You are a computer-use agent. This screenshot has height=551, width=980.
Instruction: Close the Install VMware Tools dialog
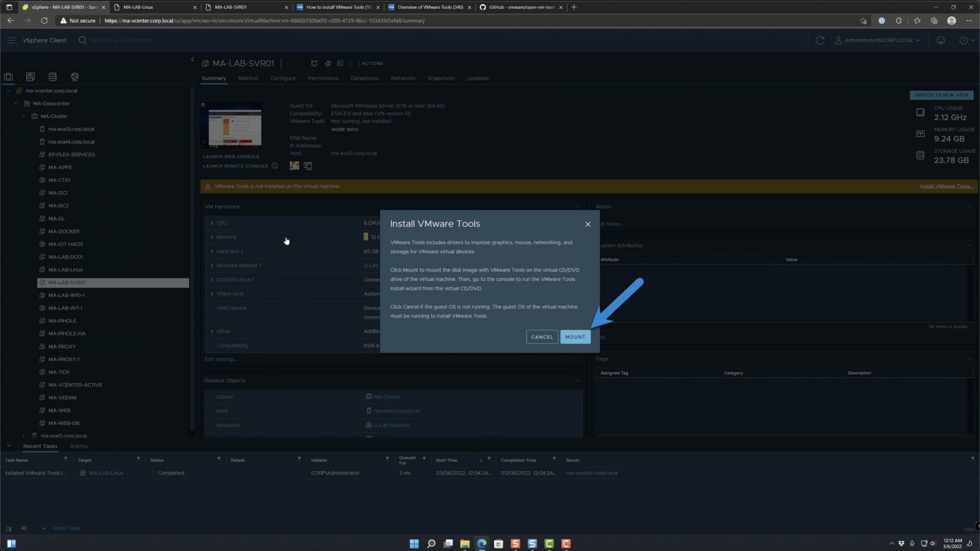coord(587,224)
